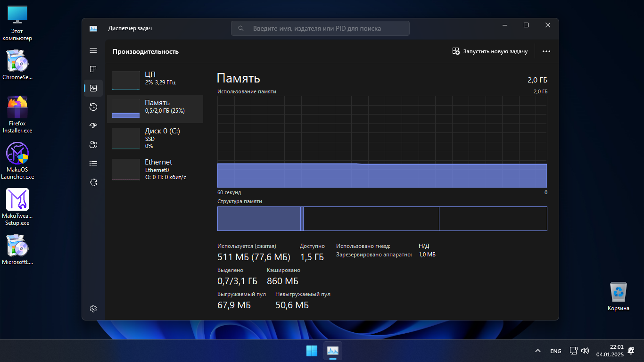Select the Ethernet performance item
The height and width of the screenshot is (362, 644).
[x=155, y=169]
